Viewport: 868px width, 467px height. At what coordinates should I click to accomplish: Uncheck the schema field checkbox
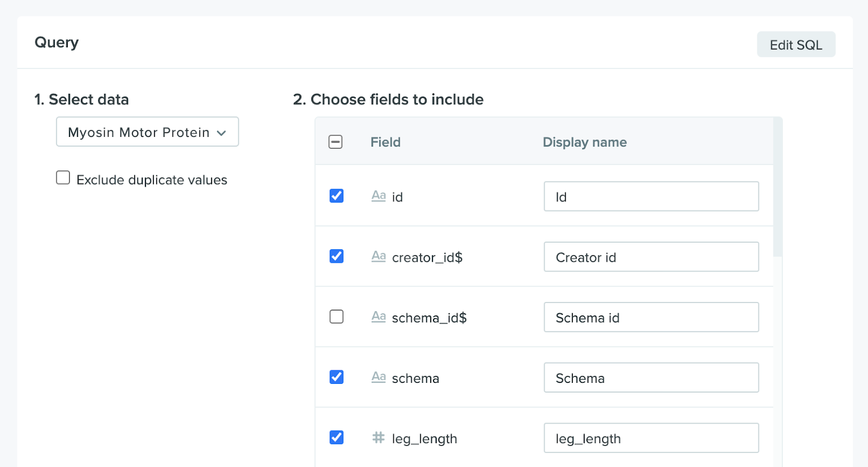coord(336,377)
